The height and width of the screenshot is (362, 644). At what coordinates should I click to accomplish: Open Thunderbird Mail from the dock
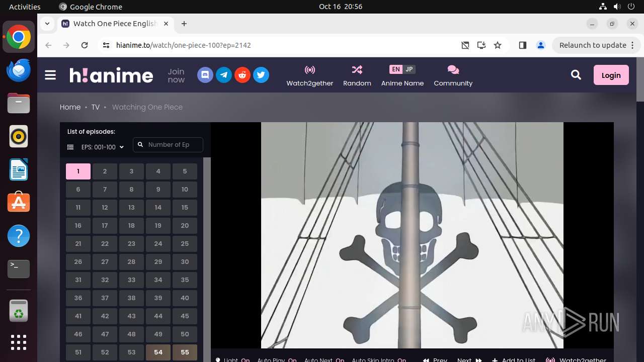pos(19,70)
